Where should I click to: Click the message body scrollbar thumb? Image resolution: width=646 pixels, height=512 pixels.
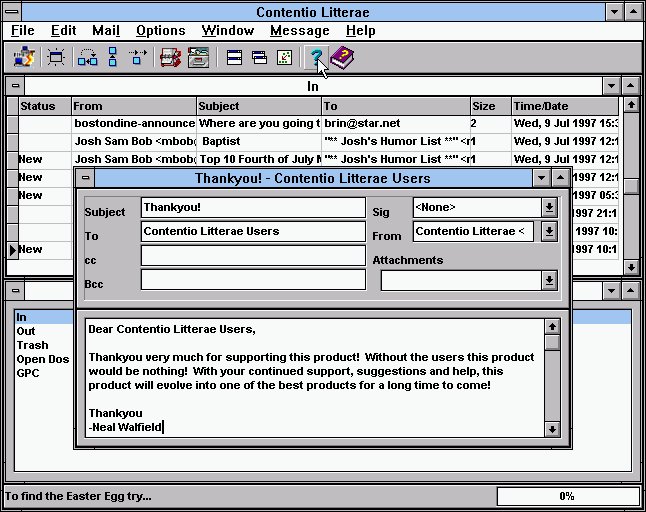[552, 342]
